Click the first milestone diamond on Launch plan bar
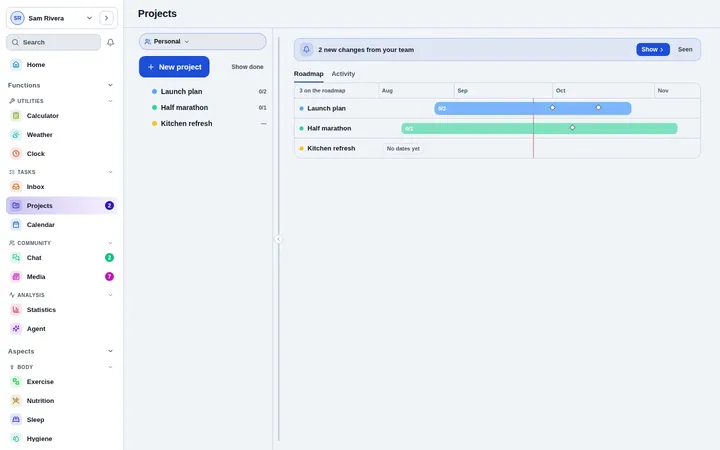The width and height of the screenshot is (720, 450). pyautogui.click(x=552, y=107)
